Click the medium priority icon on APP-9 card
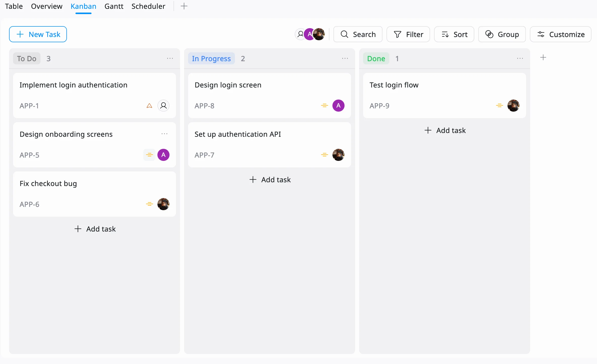The image size is (597, 364). coord(499,106)
